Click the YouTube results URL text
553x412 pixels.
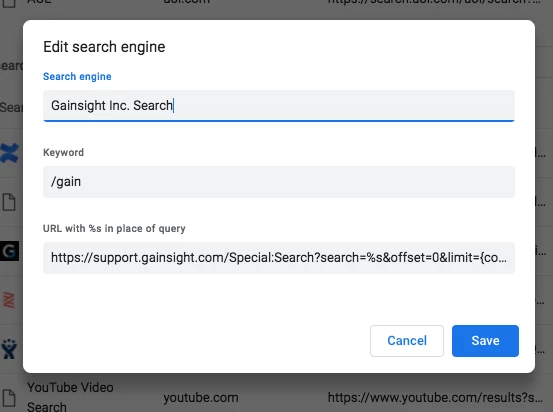coord(435,398)
